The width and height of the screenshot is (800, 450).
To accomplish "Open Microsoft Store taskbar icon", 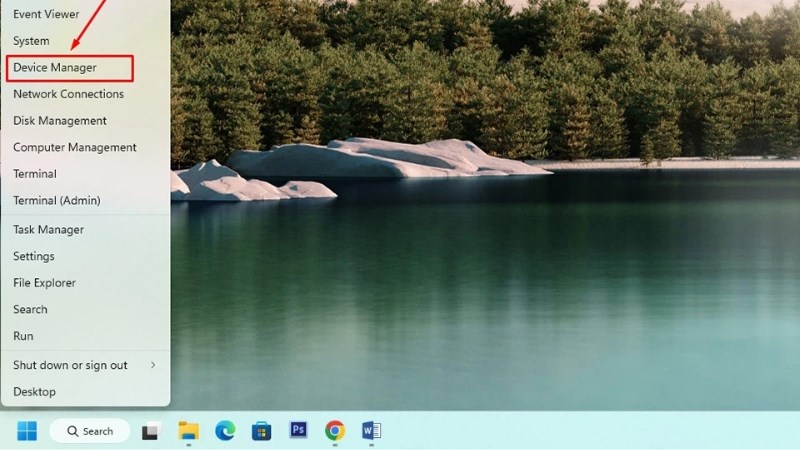I will 261,431.
